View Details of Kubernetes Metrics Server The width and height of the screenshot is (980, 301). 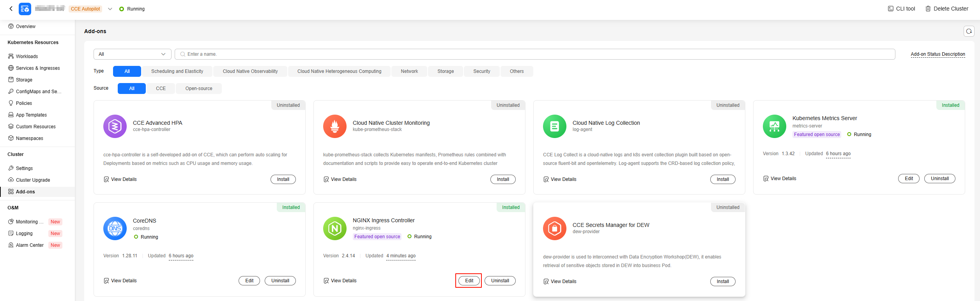point(780,179)
